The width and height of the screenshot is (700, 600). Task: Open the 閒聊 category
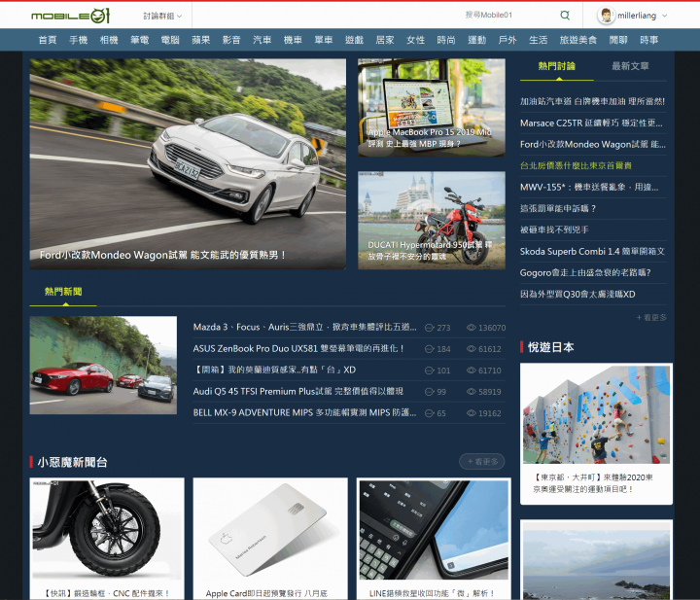pyautogui.click(x=618, y=40)
